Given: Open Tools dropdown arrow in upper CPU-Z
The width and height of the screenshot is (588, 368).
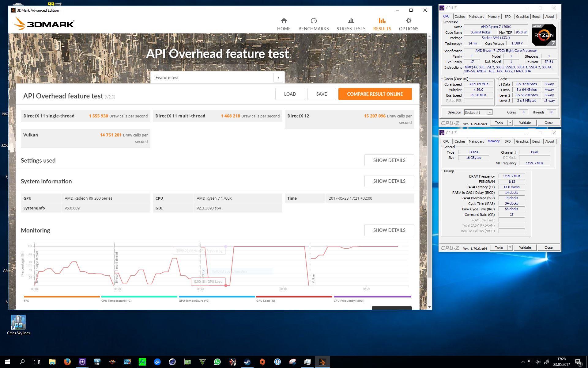Looking at the screenshot, I should point(510,123).
